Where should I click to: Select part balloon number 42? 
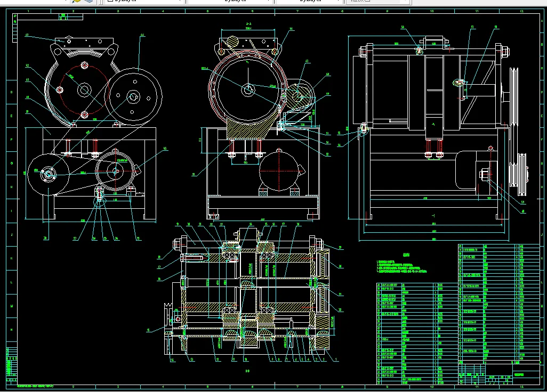(27, 65)
